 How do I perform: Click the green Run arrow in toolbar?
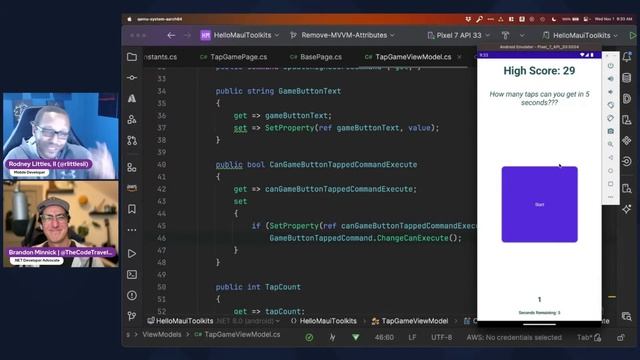click(633, 36)
